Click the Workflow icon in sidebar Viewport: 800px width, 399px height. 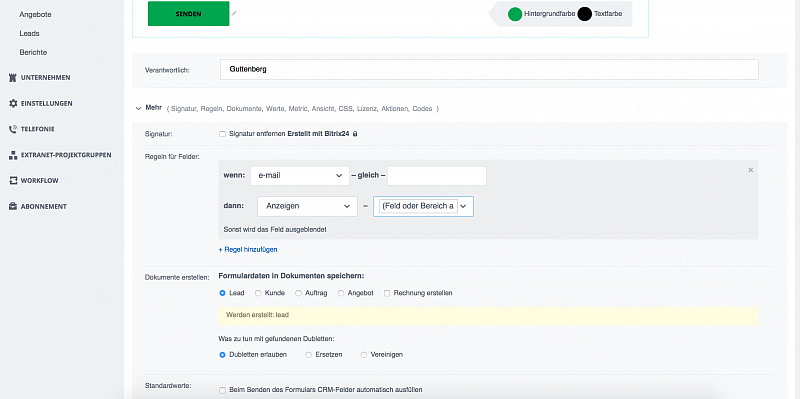tap(13, 181)
